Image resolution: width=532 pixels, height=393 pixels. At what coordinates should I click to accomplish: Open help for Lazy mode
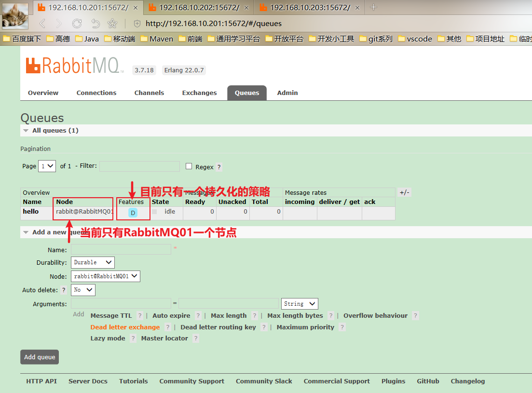click(133, 339)
